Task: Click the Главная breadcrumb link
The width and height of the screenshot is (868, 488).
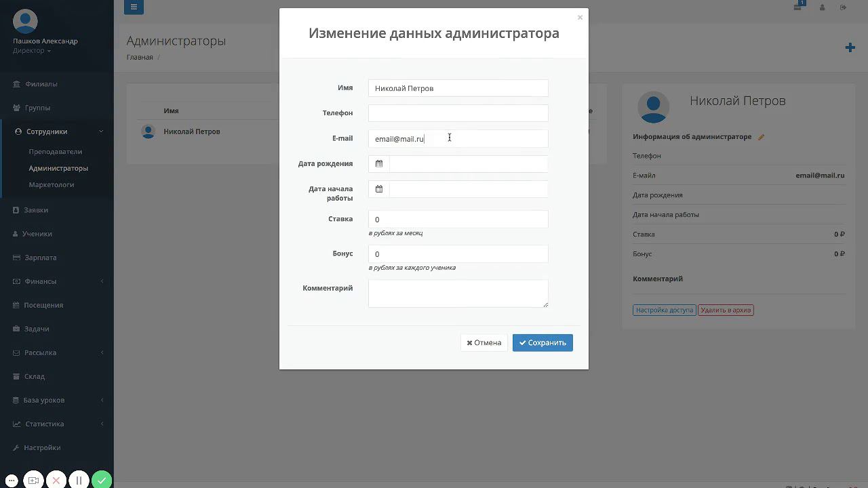Action: point(140,58)
